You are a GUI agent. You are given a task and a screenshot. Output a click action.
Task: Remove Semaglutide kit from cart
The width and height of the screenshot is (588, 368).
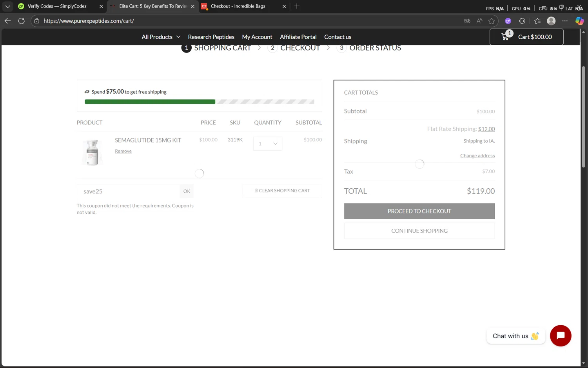[x=123, y=151]
